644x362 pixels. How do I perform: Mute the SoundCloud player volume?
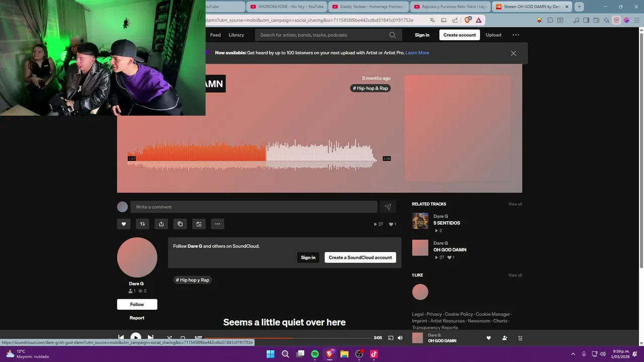[x=400, y=338]
